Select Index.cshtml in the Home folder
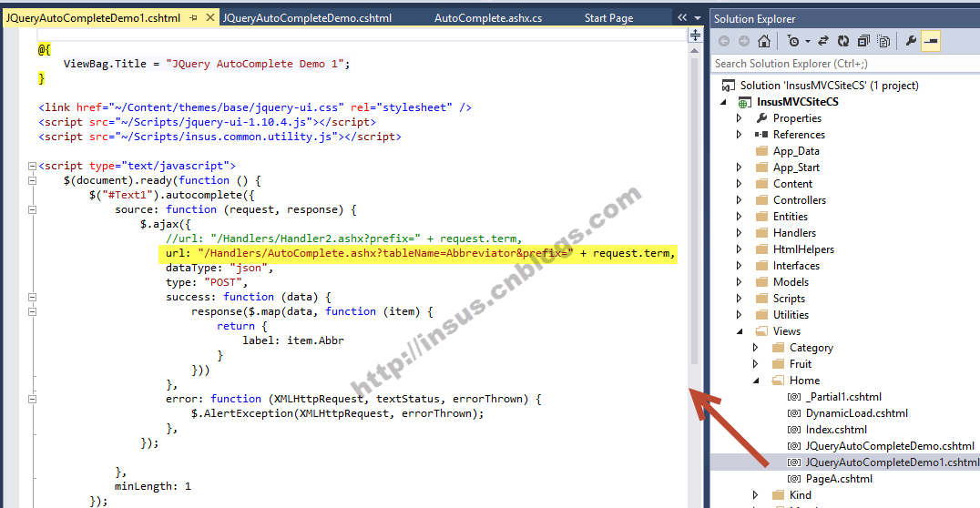 click(x=836, y=430)
